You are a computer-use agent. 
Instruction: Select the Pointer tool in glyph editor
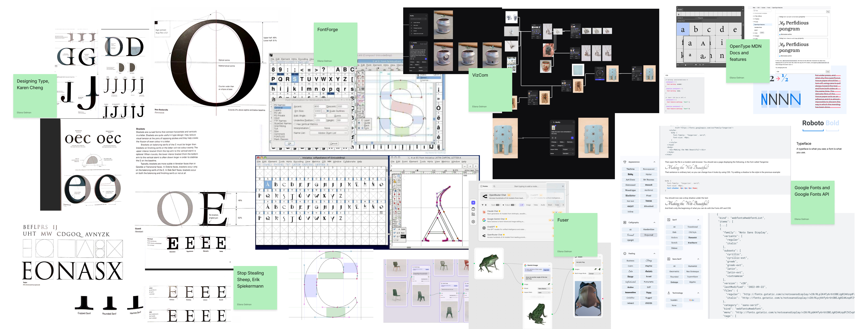click(x=395, y=176)
